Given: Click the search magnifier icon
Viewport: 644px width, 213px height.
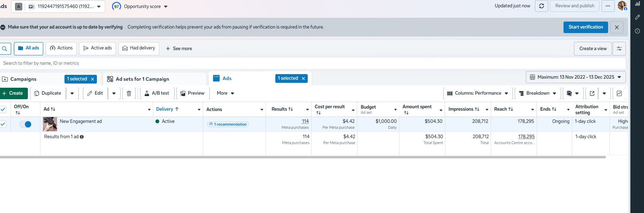Looking at the screenshot, I should coord(5,49).
